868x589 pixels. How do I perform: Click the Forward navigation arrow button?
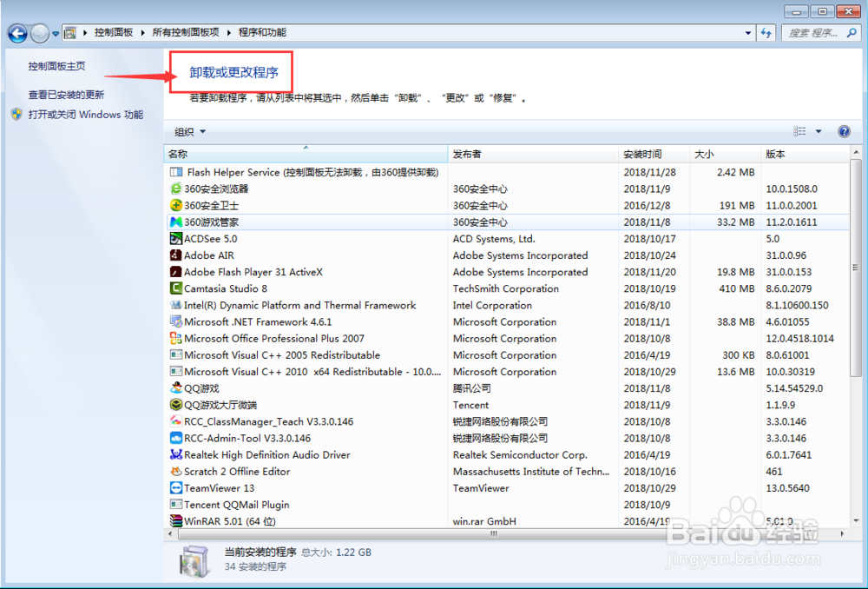click(x=39, y=33)
